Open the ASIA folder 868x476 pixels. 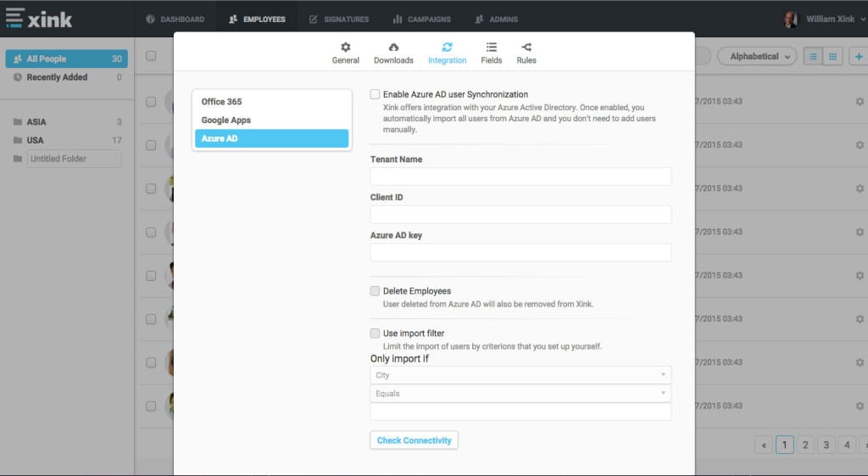click(x=66, y=122)
